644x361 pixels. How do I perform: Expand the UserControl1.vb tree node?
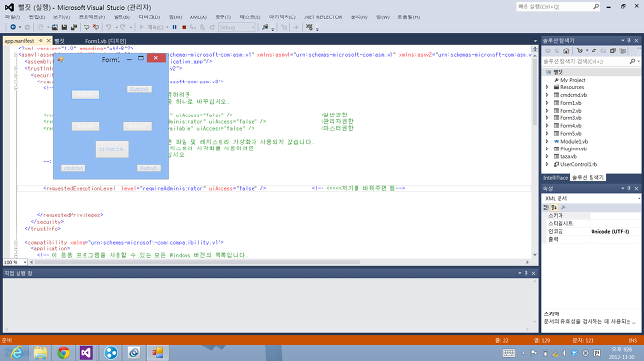click(547, 165)
